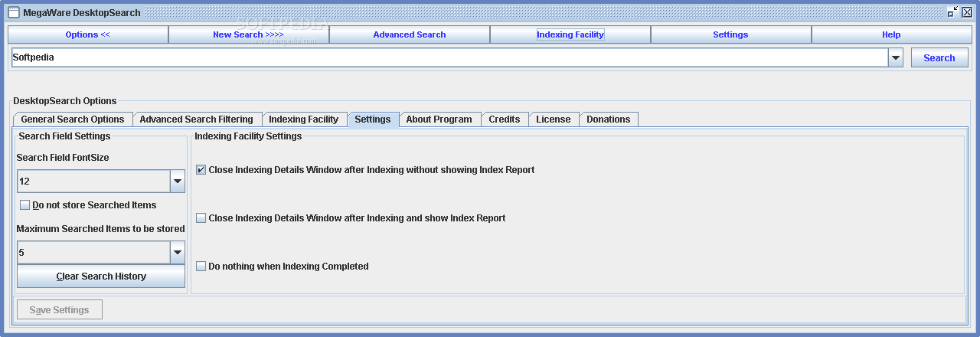Open Maximum Searched Items dropdown showing 5
Screen dimensions: 980x337
(x=101, y=252)
